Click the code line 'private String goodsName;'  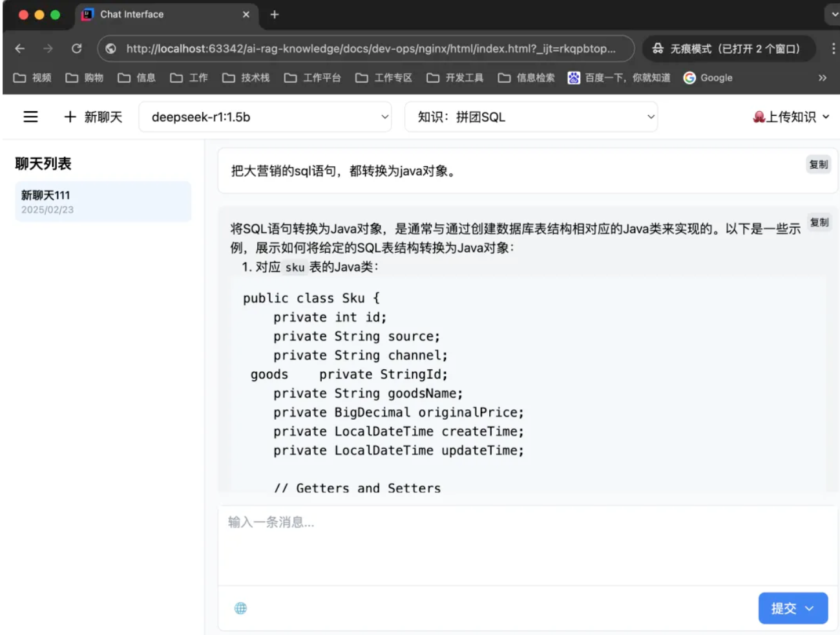click(x=368, y=393)
